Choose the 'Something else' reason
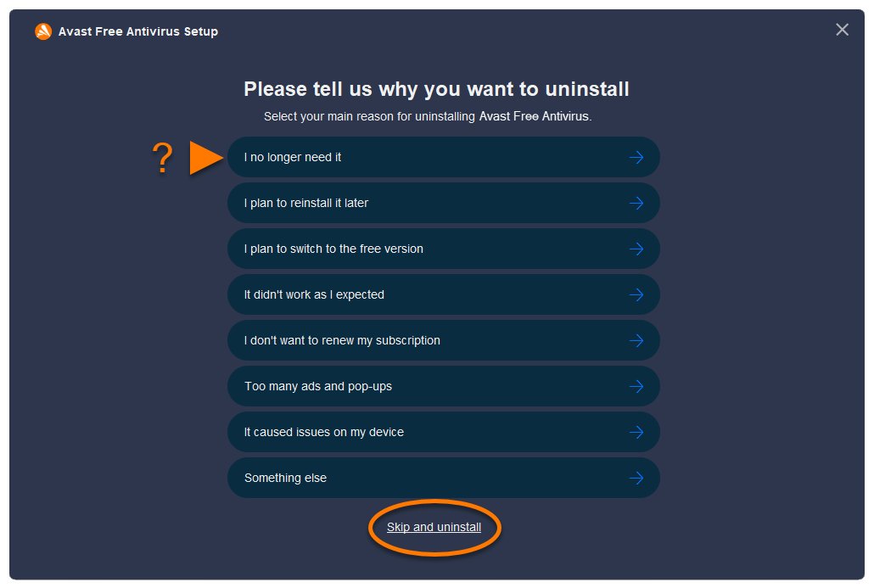Viewport: 874px width, 588px height. click(x=285, y=478)
